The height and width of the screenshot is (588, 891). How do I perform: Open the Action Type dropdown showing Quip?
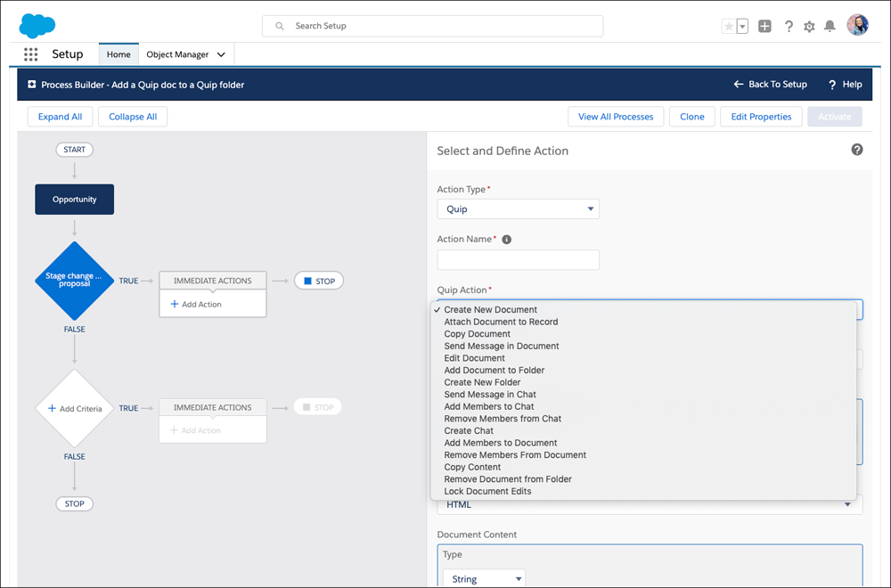tap(518, 208)
